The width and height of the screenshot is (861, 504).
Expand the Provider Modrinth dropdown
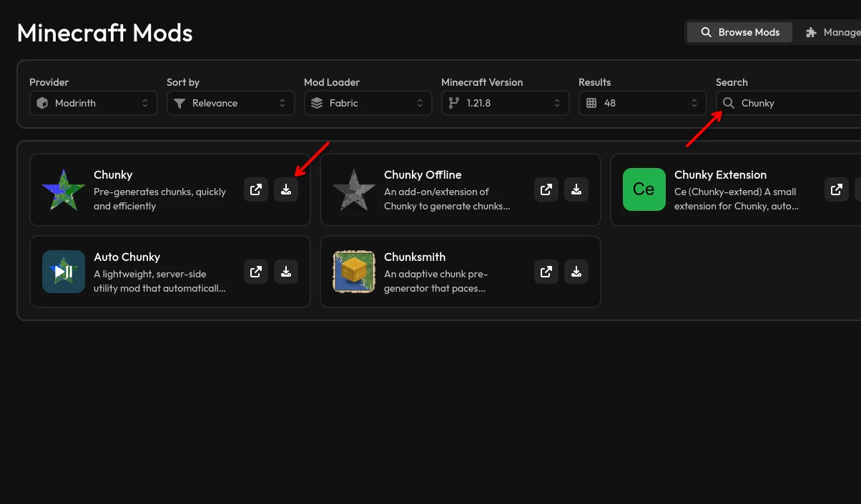click(x=94, y=103)
